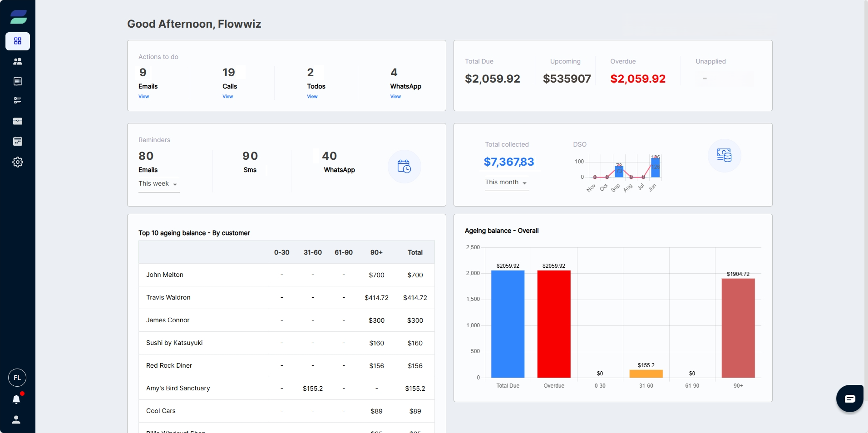Image resolution: width=868 pixels, height=433 pixels.
Task: Click Top 10 ageing balance title
Action: 194,233
